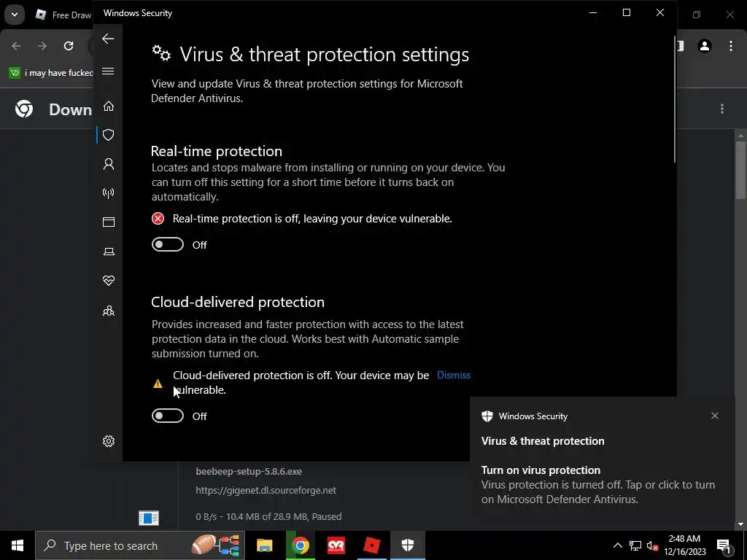747x560 pixels.
Task: Open Windows Security settings gear icon
Action: [x=109, y=441]
